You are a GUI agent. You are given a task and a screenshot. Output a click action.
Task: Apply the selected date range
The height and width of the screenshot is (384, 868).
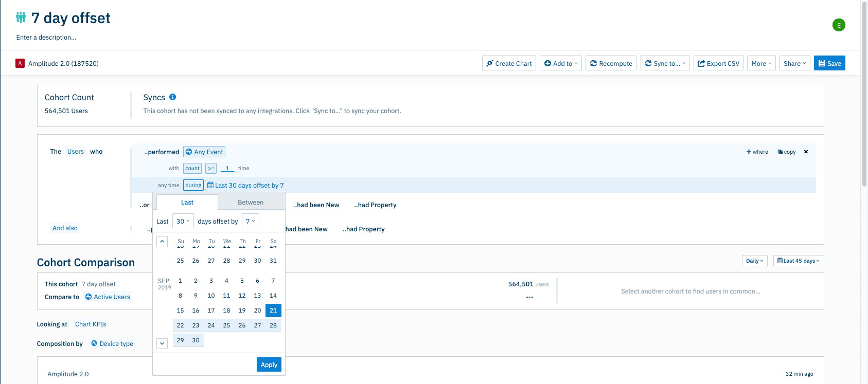coord(269,364)
